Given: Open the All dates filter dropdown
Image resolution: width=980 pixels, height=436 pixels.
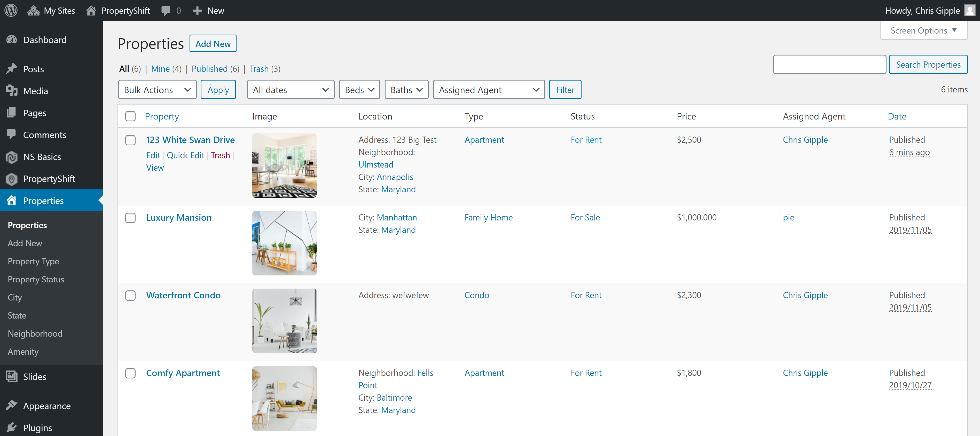Looking at the screenshot, I should [x=291, y=89].
